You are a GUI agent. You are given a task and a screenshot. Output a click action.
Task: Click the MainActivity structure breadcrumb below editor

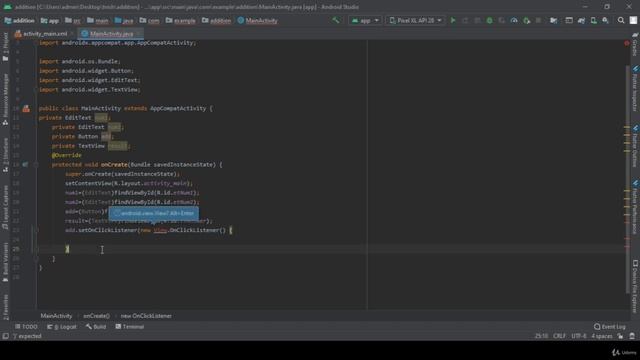pos(56,316)
